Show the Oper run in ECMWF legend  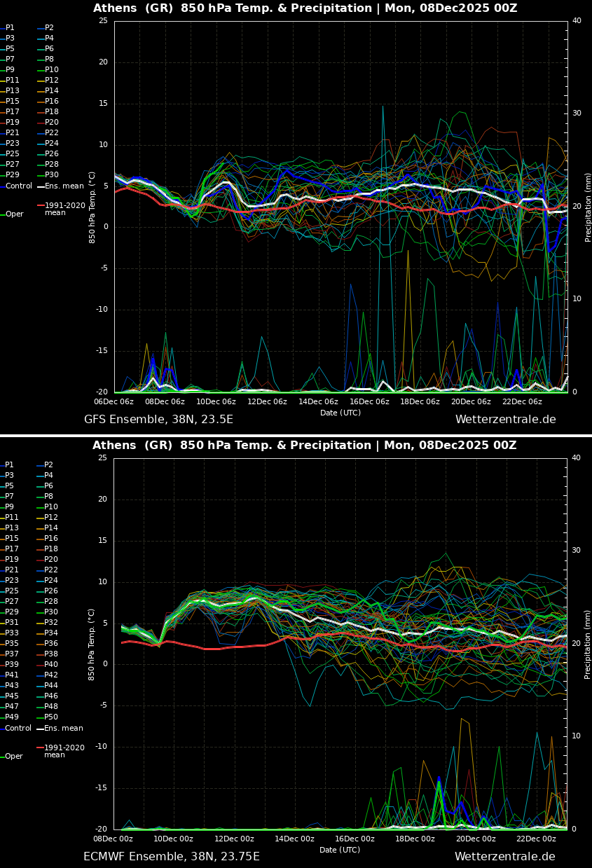[14, 757]
